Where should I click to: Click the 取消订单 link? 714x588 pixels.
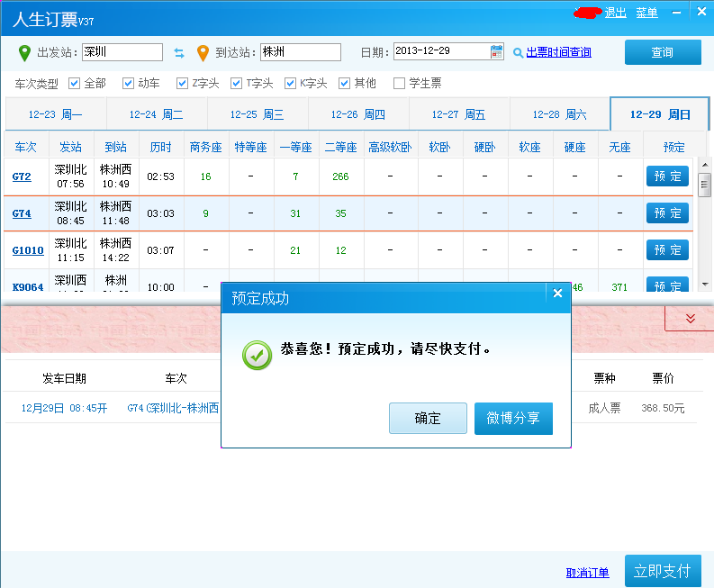(x=587, y=573)
